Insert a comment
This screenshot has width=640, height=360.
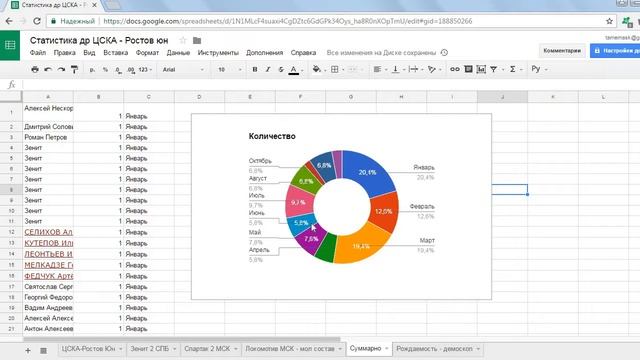468,69
